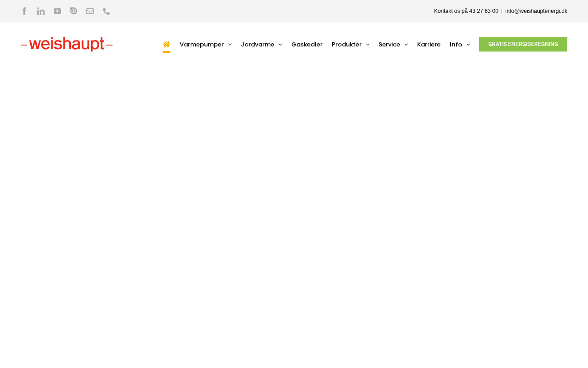
Task: Open the Facebook social icon
Action: point(24,11)
